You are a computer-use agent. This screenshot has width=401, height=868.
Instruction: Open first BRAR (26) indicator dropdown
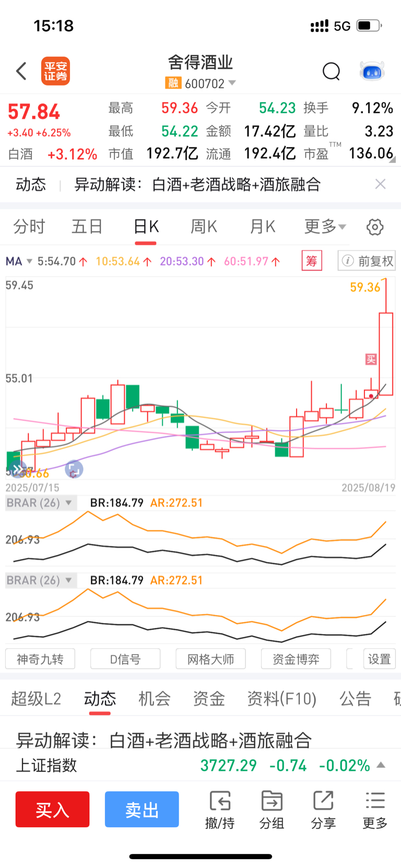[x=41, y=503]
